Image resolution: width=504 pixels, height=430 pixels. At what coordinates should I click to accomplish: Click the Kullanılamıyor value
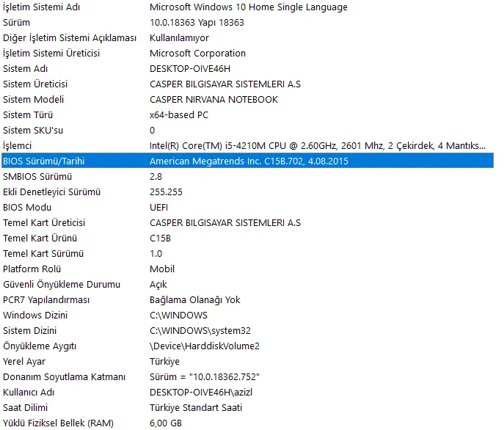pos(179,38)
